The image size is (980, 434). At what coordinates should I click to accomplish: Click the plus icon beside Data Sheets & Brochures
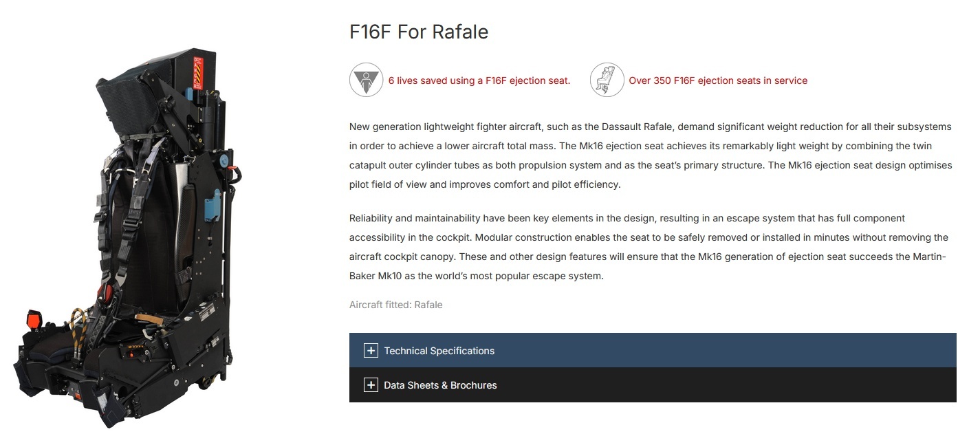(371, 385)
